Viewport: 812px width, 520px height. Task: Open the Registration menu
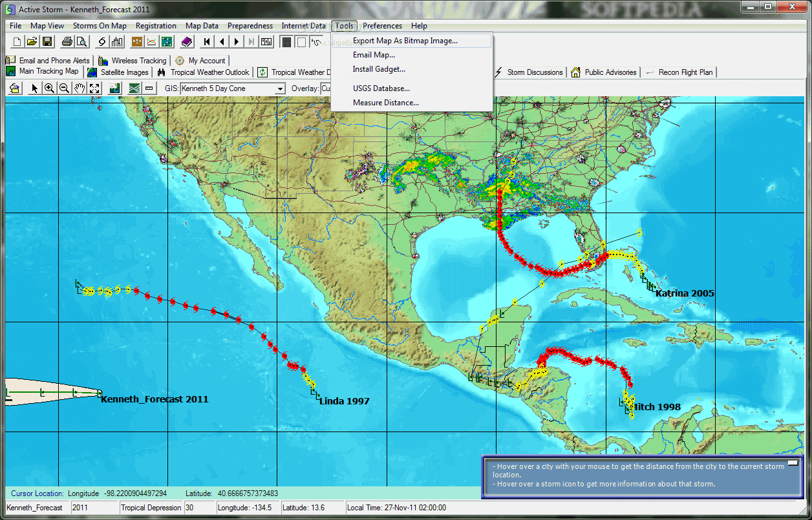click(156, 26)
